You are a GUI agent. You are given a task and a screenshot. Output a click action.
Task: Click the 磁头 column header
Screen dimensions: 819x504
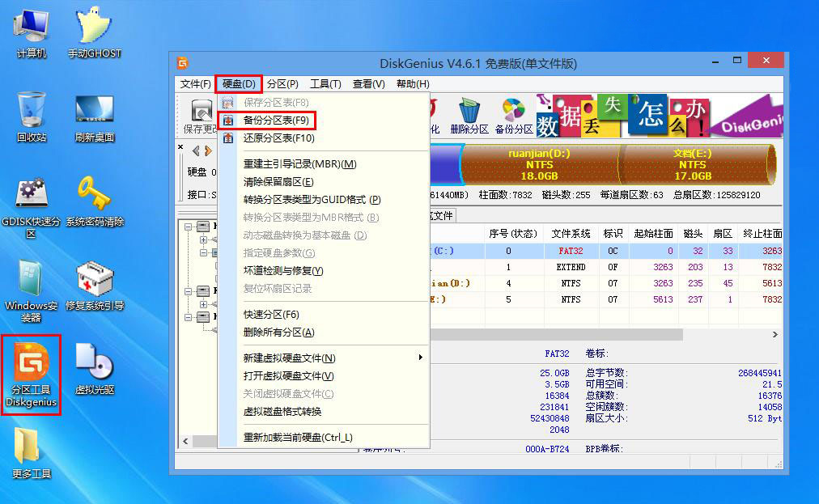pos(693,234)
